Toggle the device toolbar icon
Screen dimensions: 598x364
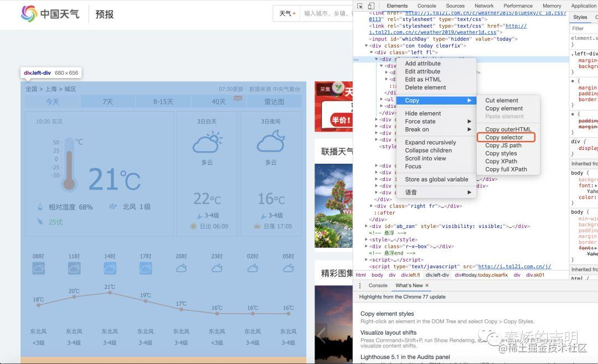(371, 6)
